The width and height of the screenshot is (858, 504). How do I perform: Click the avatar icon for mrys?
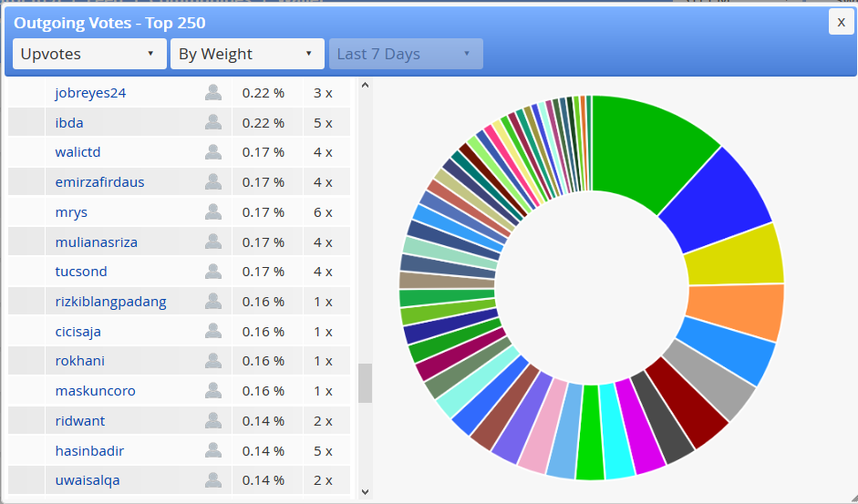[x=213, y=211]
